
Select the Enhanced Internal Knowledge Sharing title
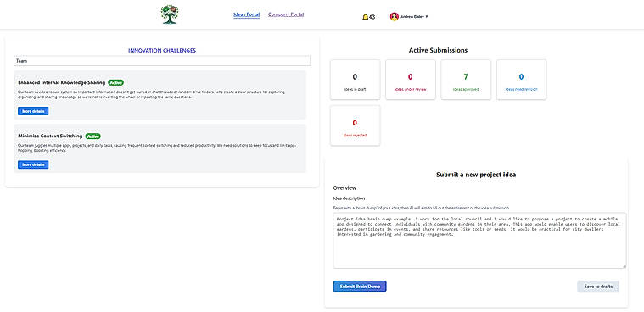pos(62,82)
